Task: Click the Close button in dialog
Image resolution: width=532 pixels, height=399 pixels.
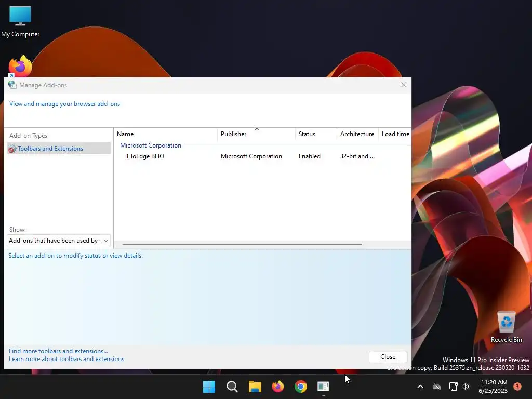Action: click(388, 357)
